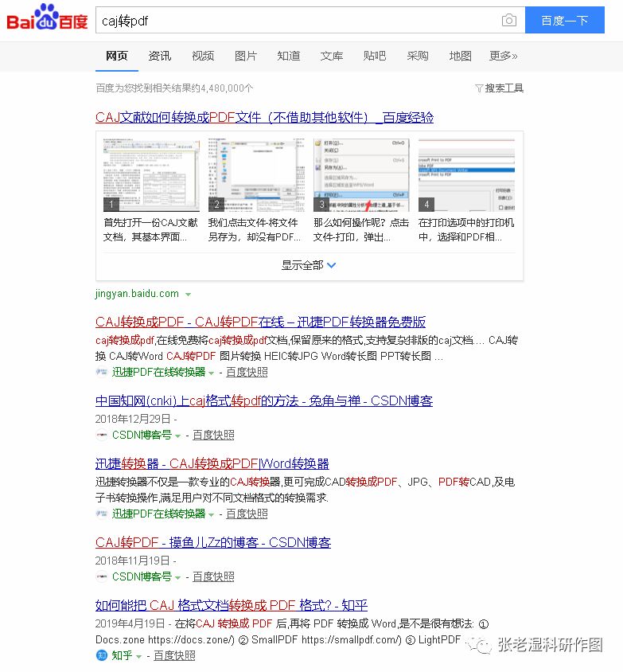Open the 图片 tab

tap(246, 56)
